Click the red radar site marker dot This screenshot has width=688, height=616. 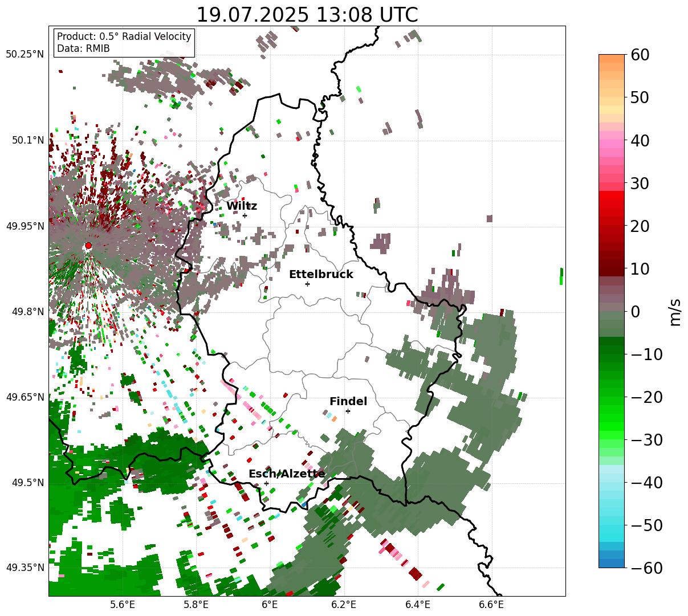(88, 246)
